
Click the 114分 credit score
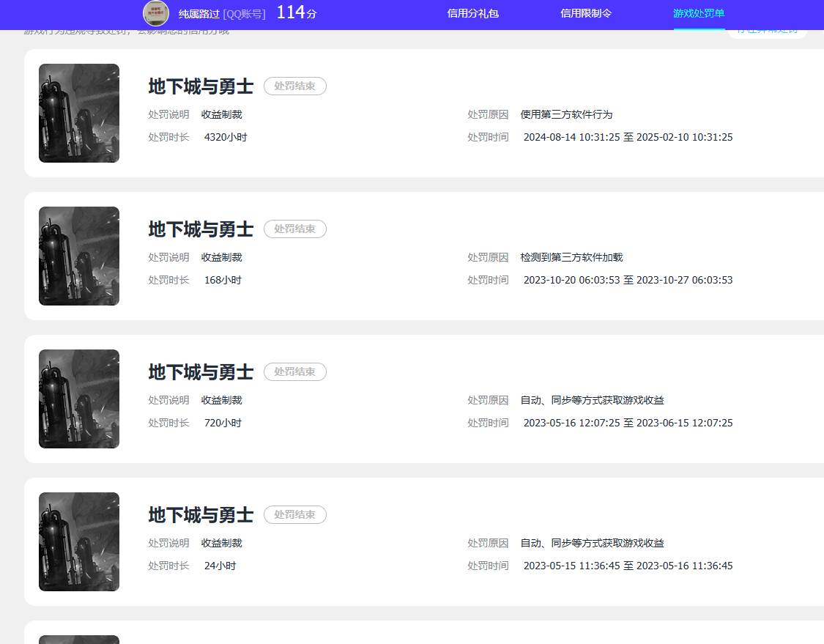click(x=297, y=12)
